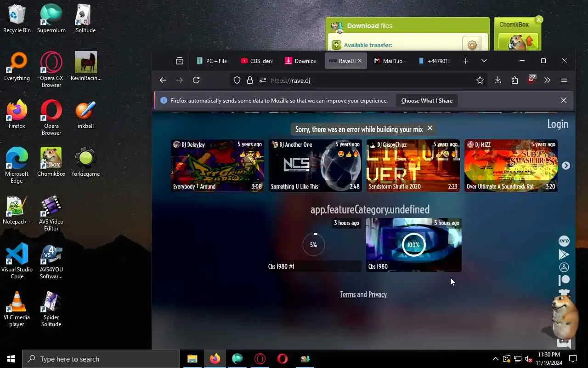
Task: Open the notification center icon
Action: coord(573,359)
